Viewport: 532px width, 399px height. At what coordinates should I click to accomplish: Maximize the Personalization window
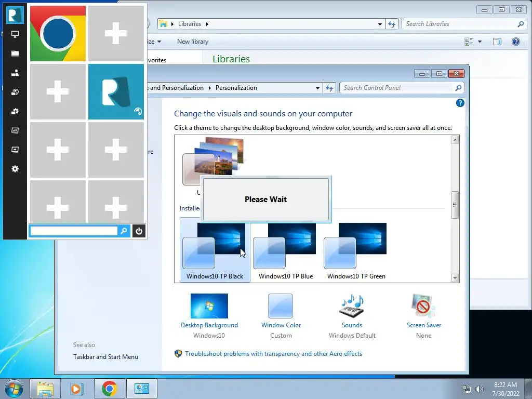pyautogui.click(x=439, y=74)
